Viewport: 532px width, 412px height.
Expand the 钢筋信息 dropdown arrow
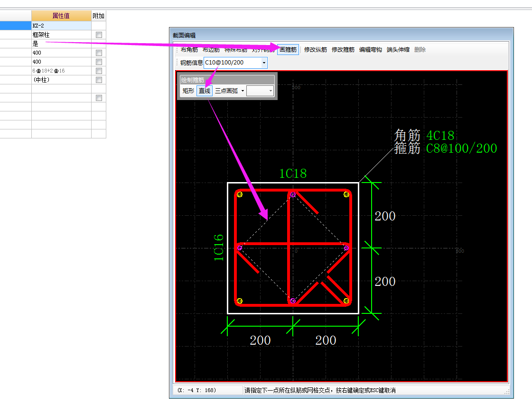pyautogui.click(x=264, y=63)
